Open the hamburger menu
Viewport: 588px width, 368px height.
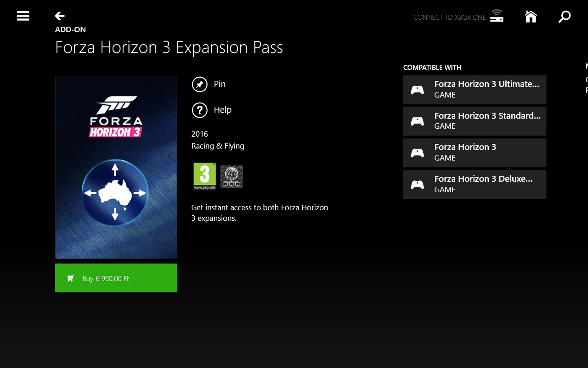(x=23, y=16)
